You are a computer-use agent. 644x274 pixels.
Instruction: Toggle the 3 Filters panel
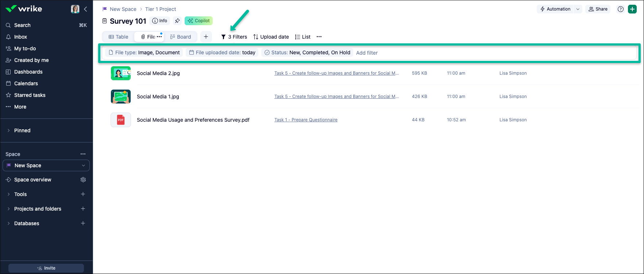(x=234, y=37)
